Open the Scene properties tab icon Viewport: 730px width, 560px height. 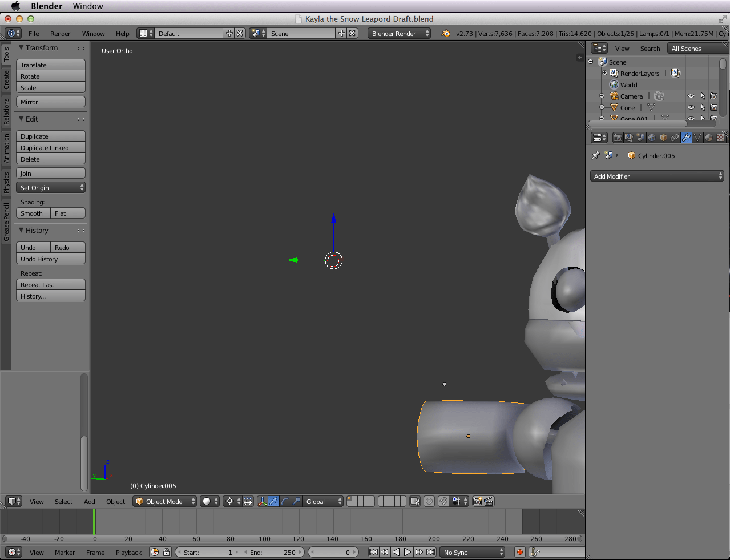tap(640, 138)
